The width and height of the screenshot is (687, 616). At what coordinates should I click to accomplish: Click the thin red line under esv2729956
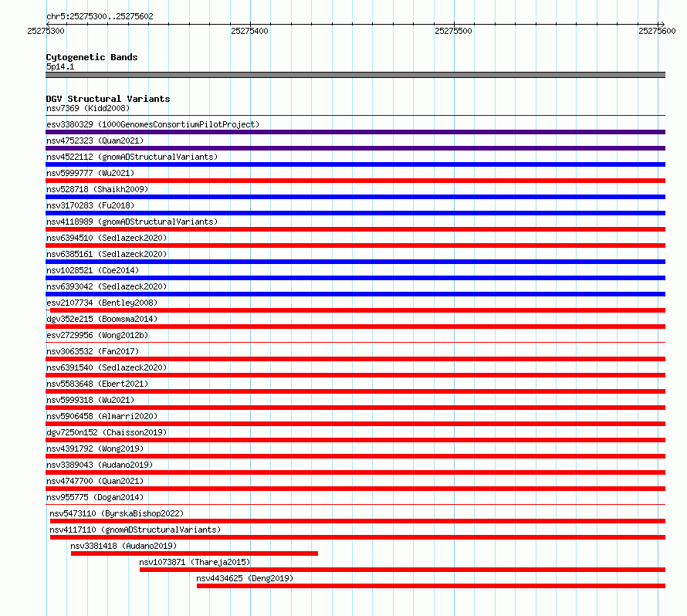[x=355, y=342]
